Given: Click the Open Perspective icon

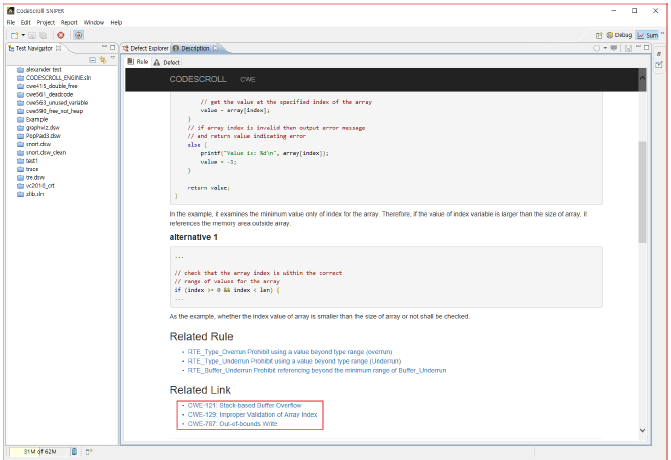Looking at the screenshot, I should pyautogui.click(x=599, y=36).
